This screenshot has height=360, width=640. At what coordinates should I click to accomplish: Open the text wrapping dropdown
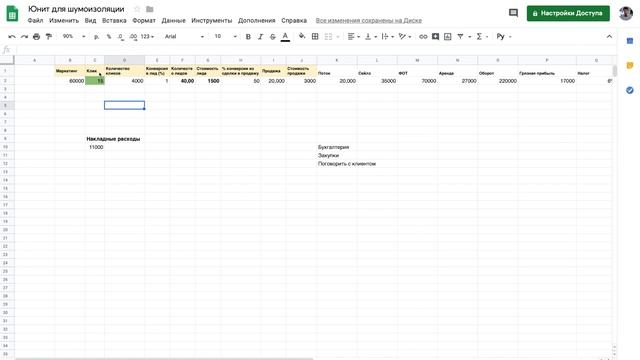(387, 37)
